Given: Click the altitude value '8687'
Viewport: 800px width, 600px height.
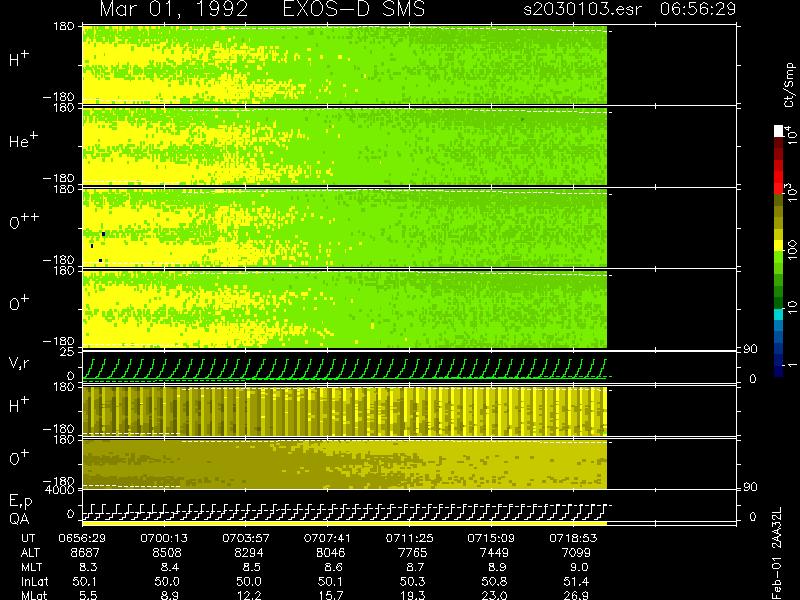Looking at the screenshot, I should coord(85,553).
